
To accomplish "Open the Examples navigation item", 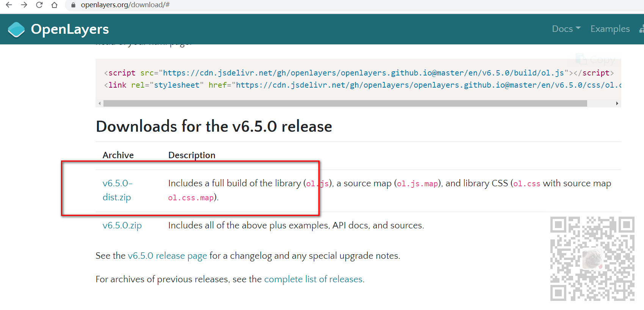I will 610,29.
